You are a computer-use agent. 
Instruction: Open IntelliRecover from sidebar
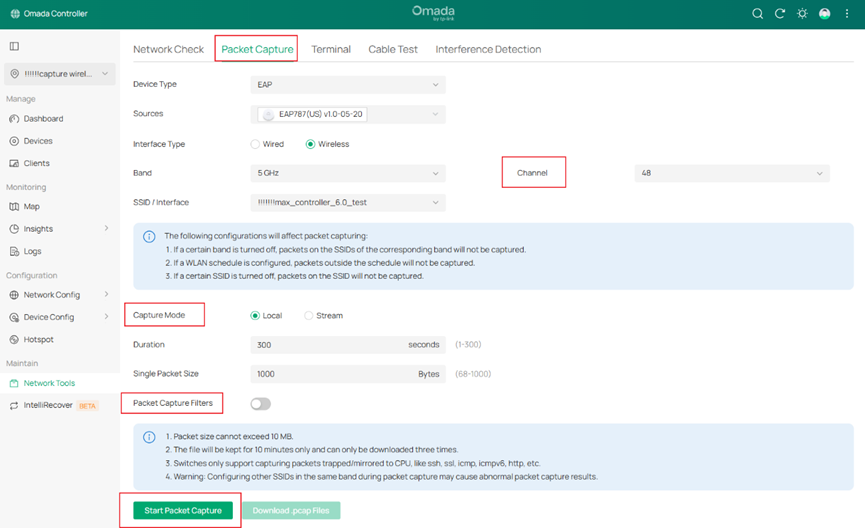(47, 405)
